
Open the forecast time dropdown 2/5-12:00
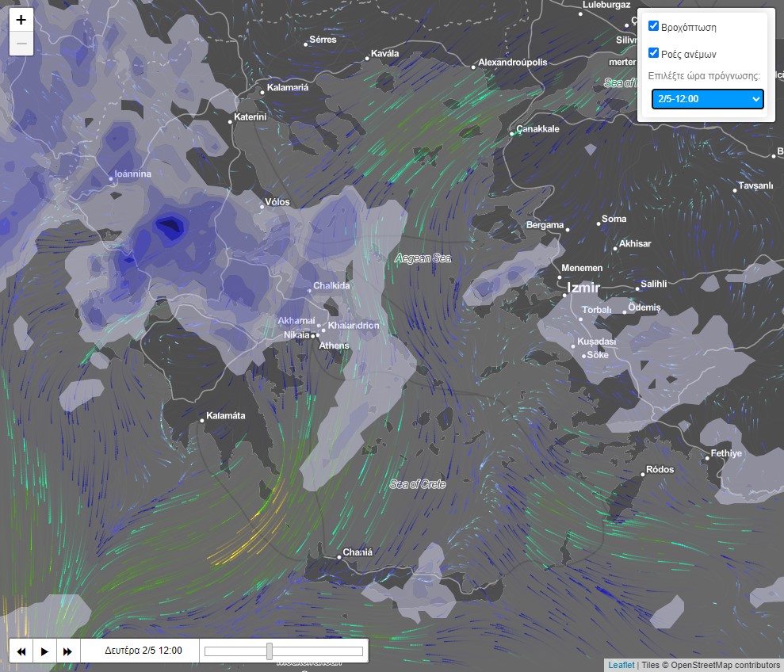pos(707,99)
